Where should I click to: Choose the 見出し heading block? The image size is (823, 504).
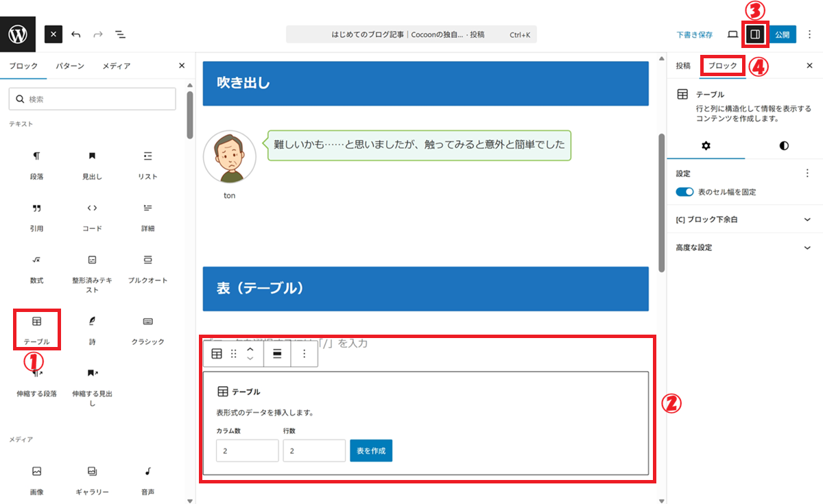[x=92, y=163]
